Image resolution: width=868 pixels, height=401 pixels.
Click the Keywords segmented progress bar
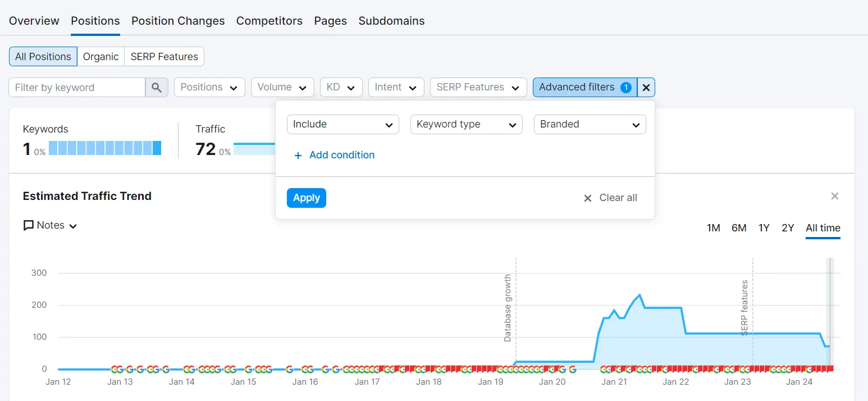104,148
